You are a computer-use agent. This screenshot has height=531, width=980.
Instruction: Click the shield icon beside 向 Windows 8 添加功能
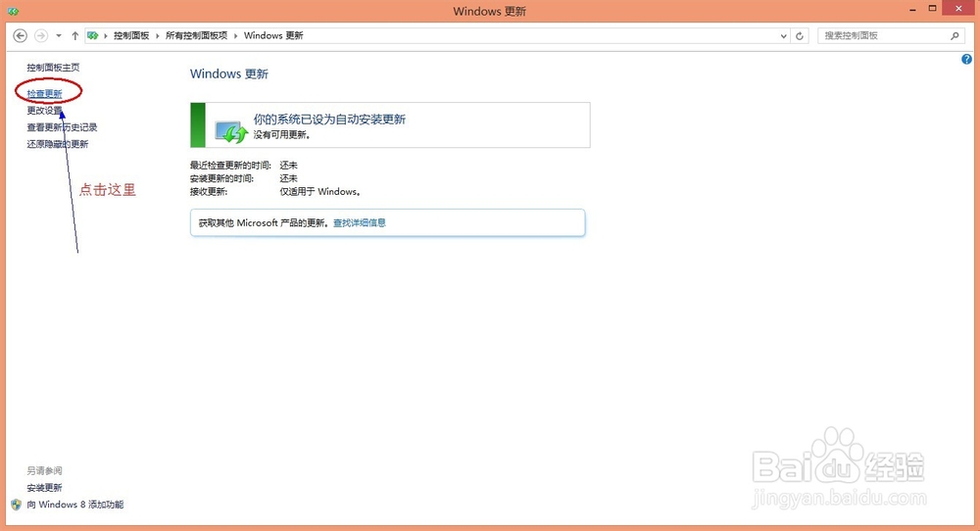point(17,505)
